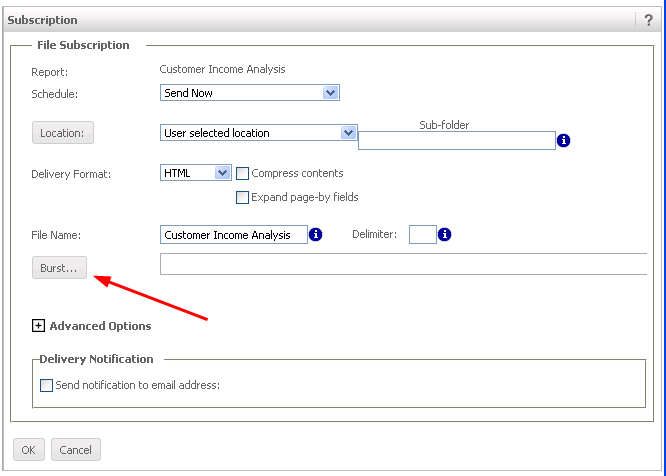Click info icon next to File Name
The height and width of the screenshot is (476, 666).
tap(316, 235)
